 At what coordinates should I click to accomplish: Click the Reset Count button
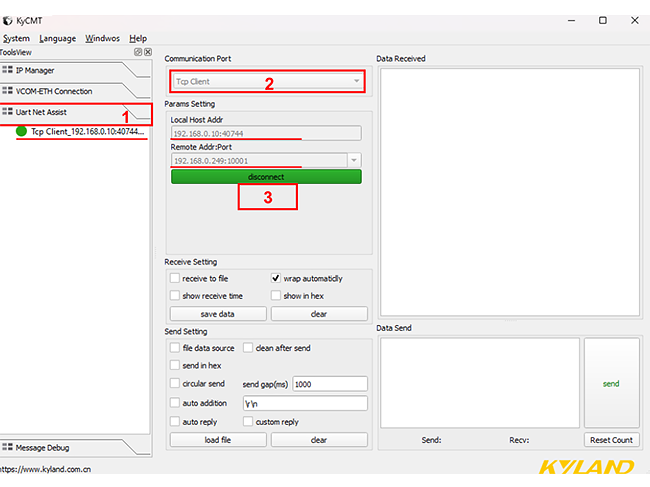[x=611, y=440]
